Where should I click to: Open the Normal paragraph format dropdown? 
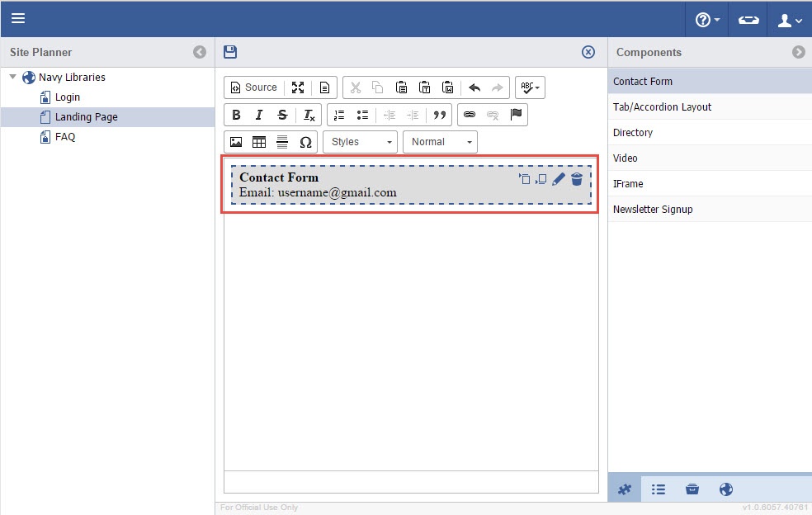(440, 142)
